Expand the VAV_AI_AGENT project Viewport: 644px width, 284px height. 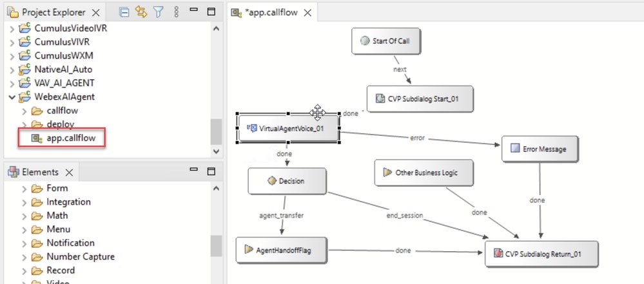click(x=12, y=83)
